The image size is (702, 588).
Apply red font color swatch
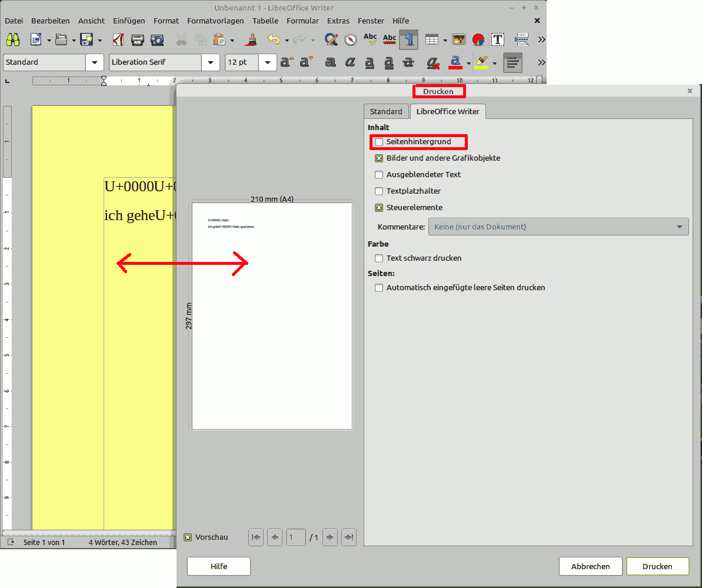click(x=455, y=62)
